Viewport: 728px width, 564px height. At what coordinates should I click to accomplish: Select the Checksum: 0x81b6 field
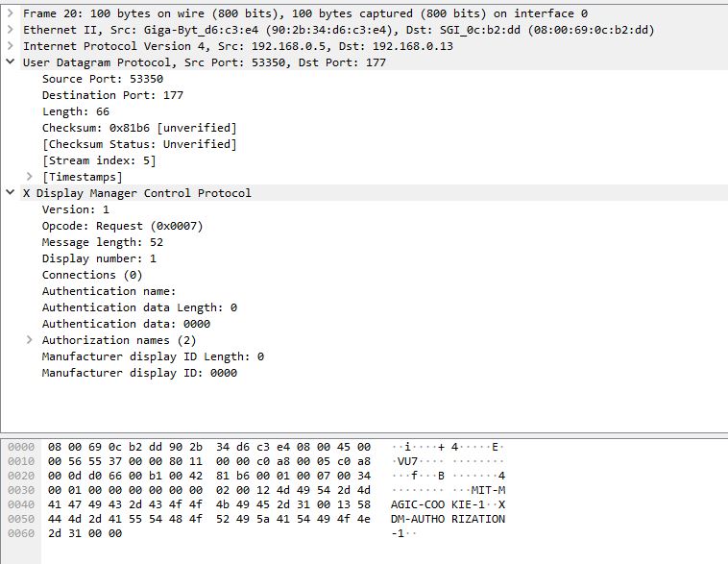139,128
